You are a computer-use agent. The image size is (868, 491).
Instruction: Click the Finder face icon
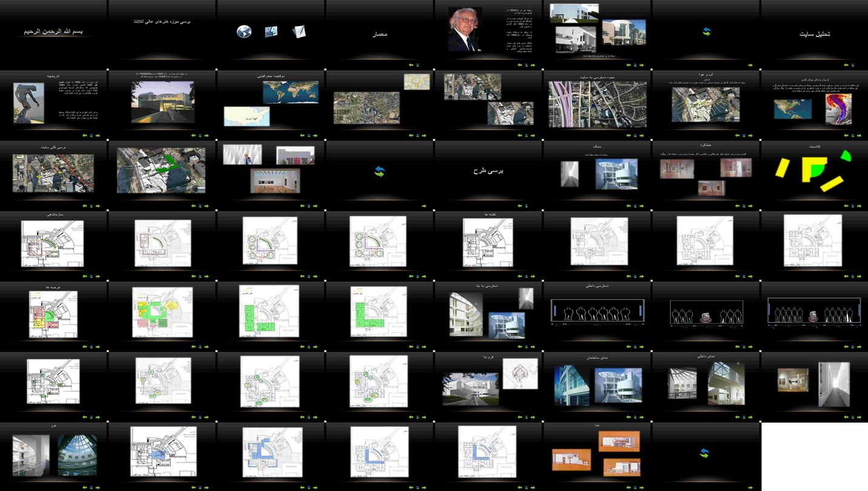click(271, 31)
